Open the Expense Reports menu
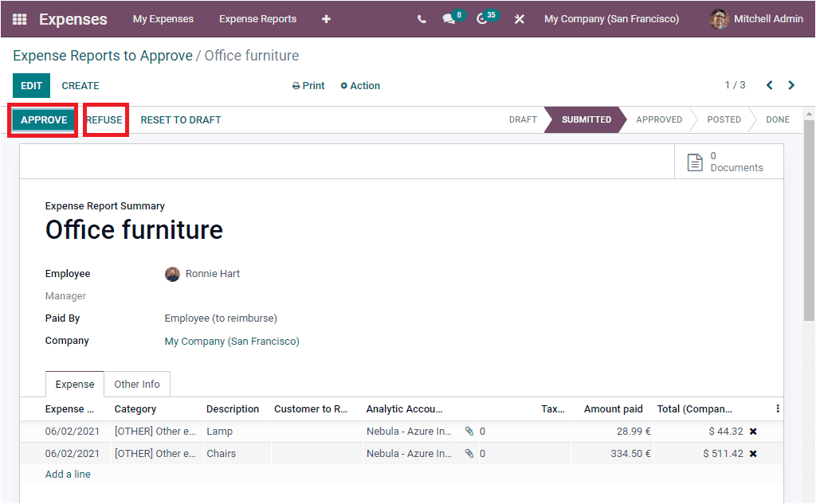Screen dimensions: 816x504 [x=257, y=18]
